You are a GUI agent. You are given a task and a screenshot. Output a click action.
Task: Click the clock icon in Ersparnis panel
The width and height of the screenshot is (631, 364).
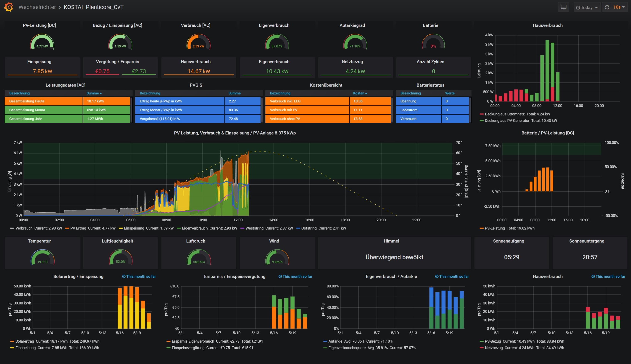click(x=280, y=276)
